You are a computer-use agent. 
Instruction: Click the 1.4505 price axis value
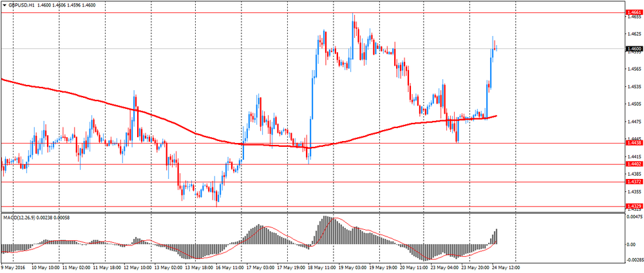pyautogui.click(x=634, y=104)
